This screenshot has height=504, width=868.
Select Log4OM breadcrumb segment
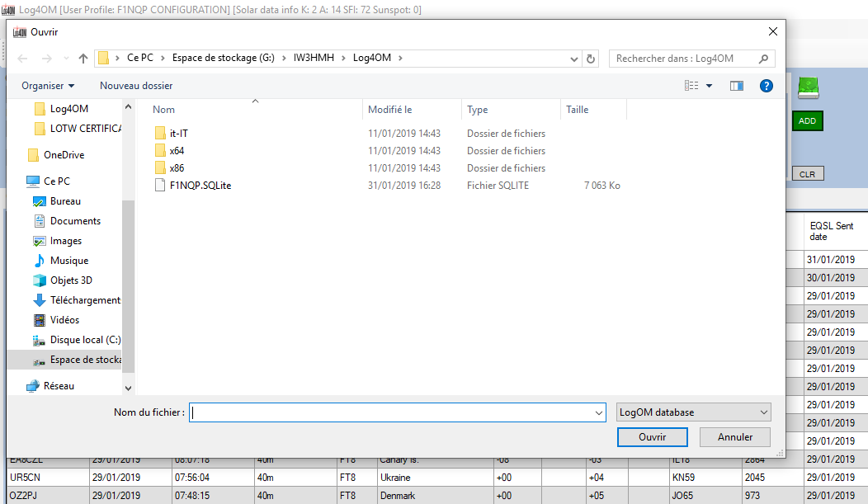click(372, 58)
